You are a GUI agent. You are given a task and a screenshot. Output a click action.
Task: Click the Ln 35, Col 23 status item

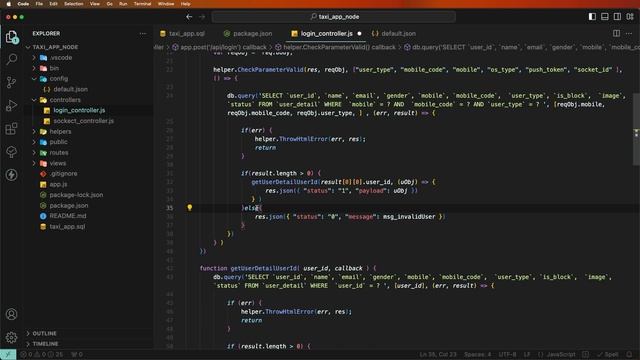pyautogui.click(x=438, y=354)
